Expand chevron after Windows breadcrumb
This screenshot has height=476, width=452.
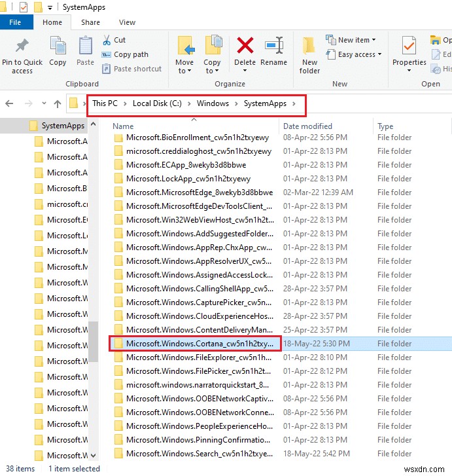tap(236, 104)
